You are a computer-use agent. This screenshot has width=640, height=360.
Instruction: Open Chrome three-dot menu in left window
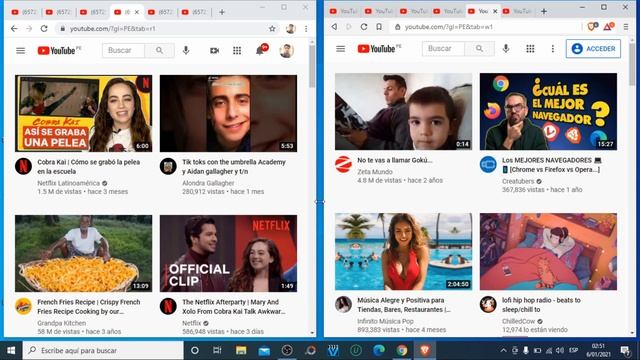pos(306,29)
